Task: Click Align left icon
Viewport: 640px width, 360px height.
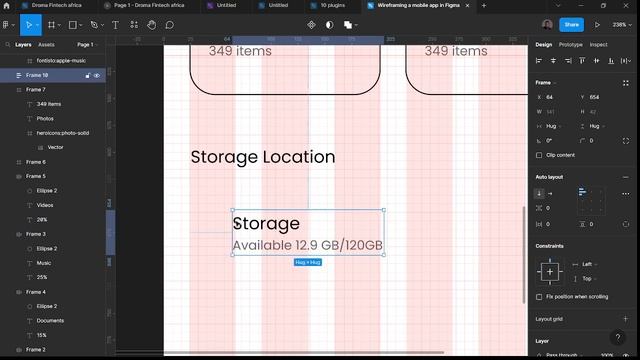Action: tap(539, 60)
